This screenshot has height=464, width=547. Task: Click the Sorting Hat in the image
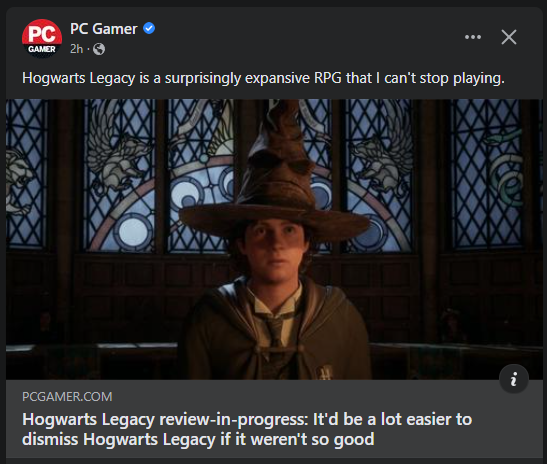pos(276,174)
